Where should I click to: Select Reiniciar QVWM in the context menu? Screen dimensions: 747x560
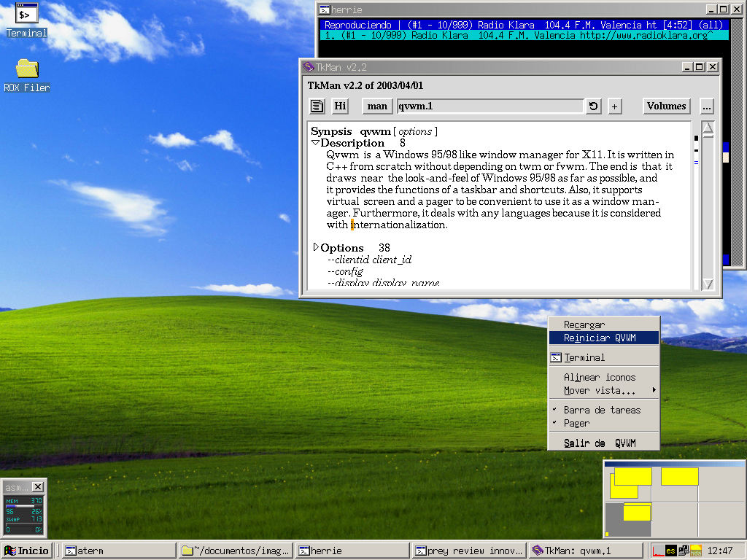tap(604, 338)
